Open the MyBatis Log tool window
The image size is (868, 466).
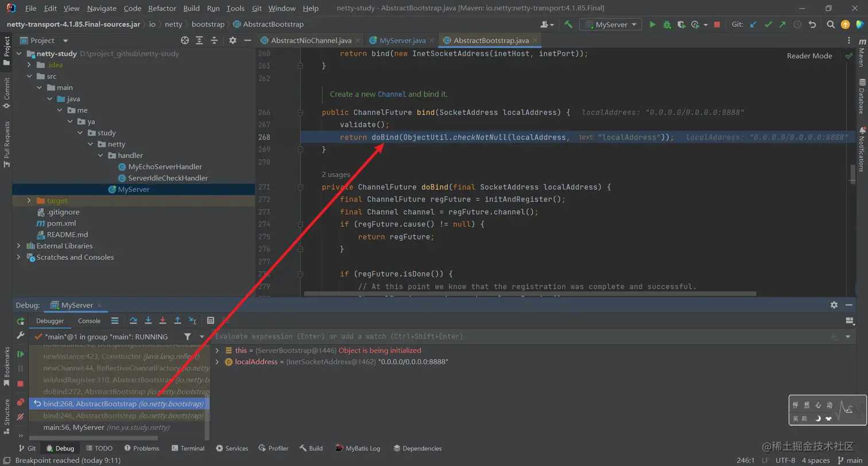click(359, 448)
